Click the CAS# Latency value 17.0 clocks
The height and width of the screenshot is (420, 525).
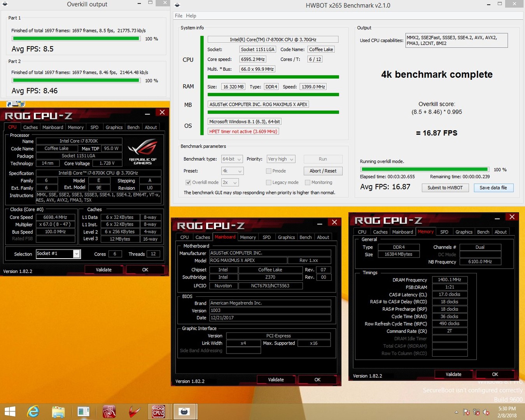450,294
